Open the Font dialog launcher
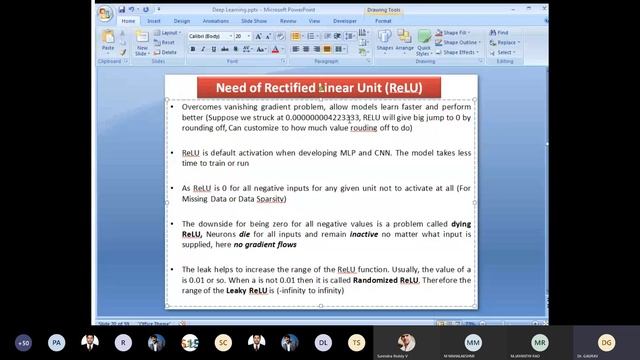This screenshot has height=360, width=640. pyautogui.click(x=283, y=61)
